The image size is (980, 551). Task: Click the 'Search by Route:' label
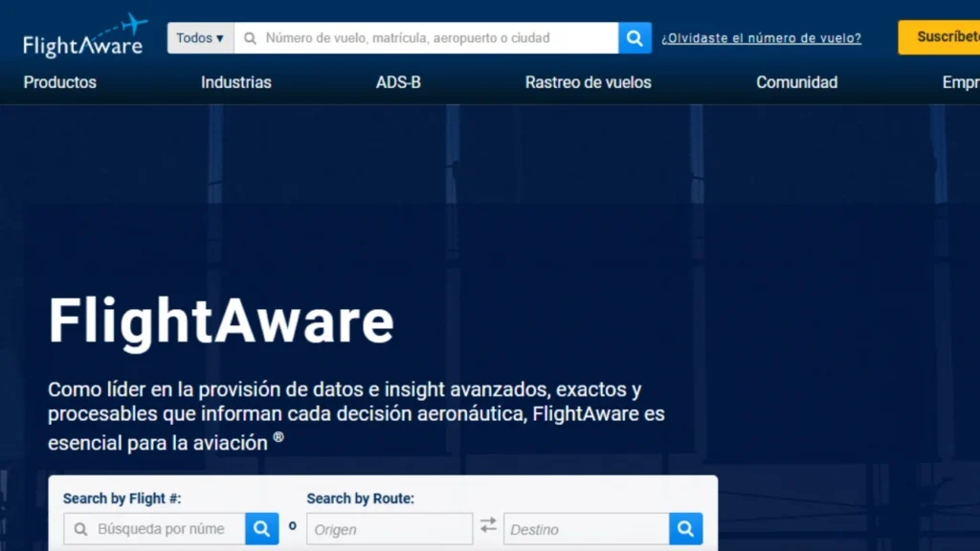(x=360, y=498)
